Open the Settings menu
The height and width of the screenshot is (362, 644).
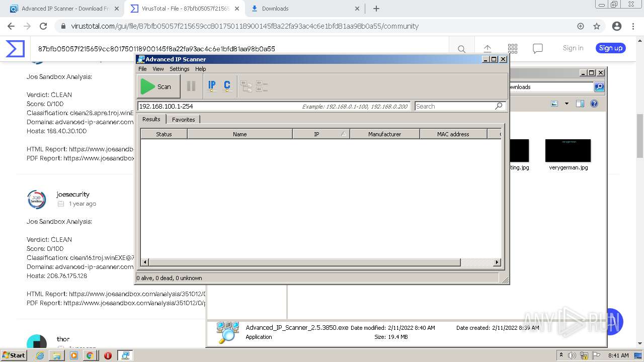[x=180, y=69]
